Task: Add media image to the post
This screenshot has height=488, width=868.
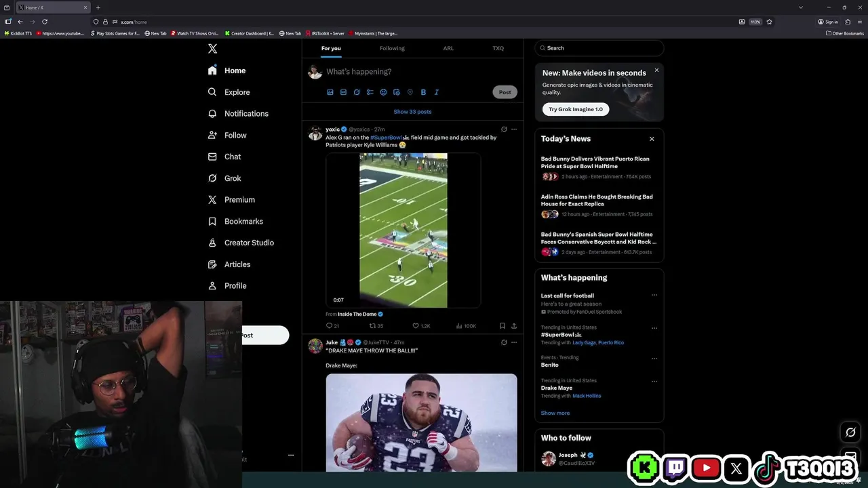Action: click(x=330, y=92)
